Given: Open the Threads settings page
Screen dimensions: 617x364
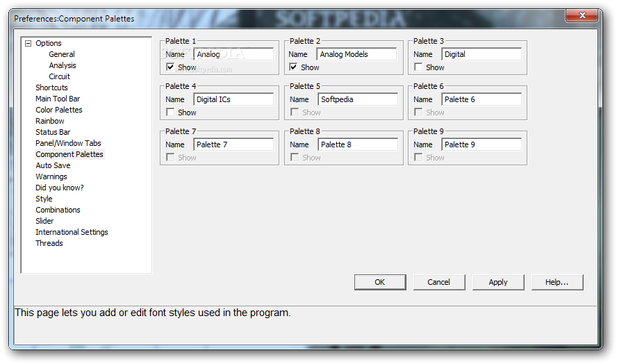Looking at the screenshot, I should click(49, 243).
